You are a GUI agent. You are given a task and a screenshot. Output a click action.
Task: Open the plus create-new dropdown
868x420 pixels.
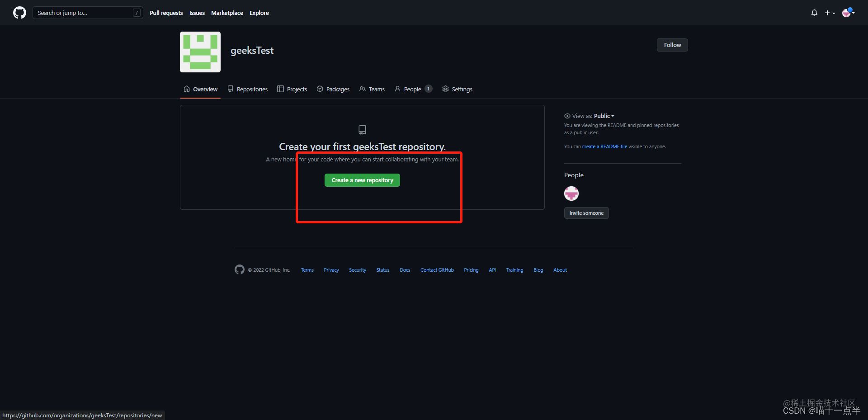[x=830, y=13]
